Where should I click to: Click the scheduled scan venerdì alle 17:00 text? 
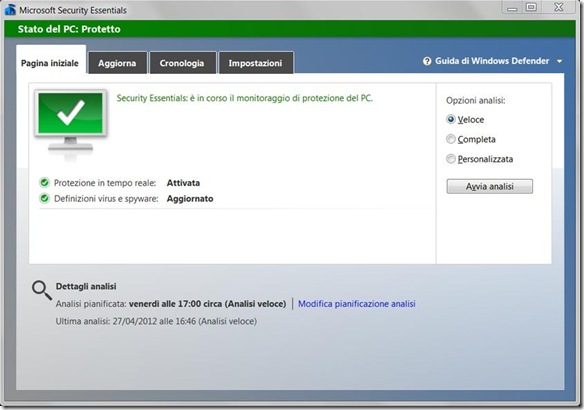pyautogui.click(x=207, y=304)
